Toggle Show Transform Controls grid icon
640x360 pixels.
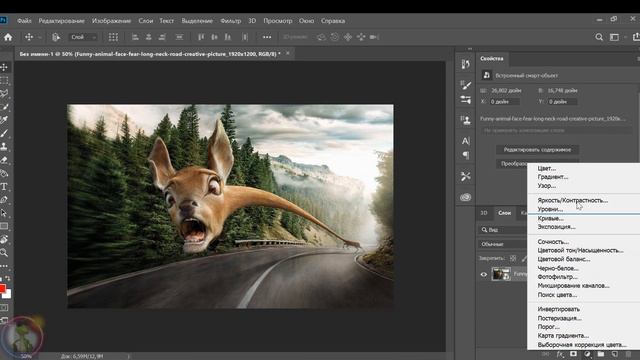tap(113, 37)
